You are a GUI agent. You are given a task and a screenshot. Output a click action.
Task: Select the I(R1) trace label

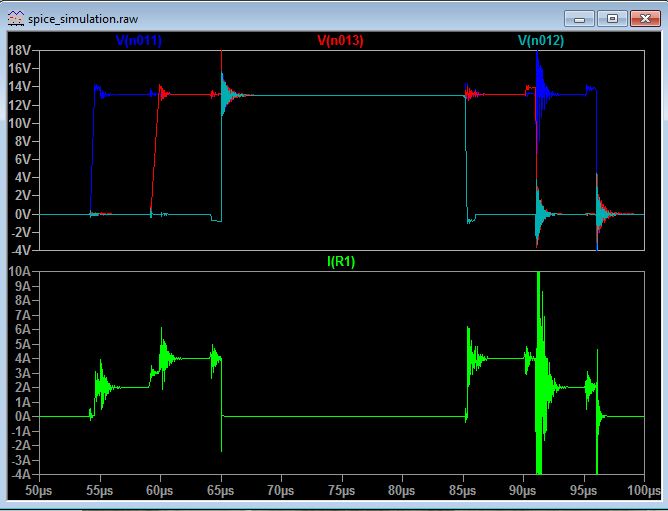(x=341, y=261)
